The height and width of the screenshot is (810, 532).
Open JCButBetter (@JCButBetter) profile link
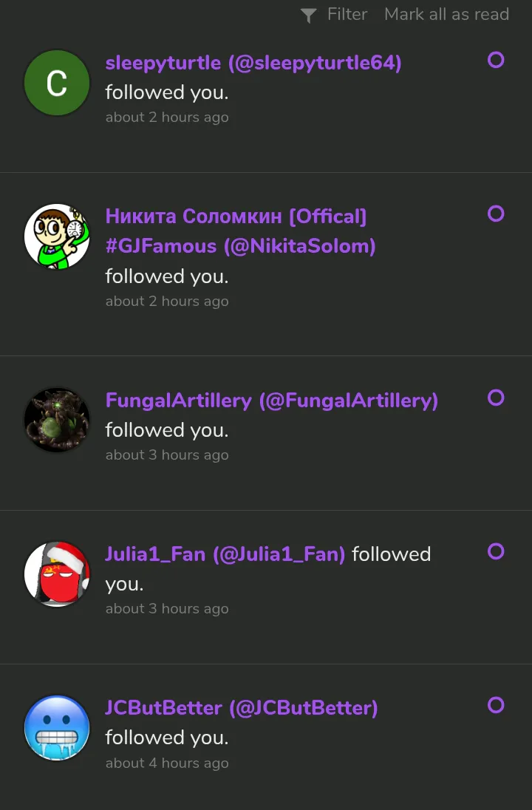[241, 708]
